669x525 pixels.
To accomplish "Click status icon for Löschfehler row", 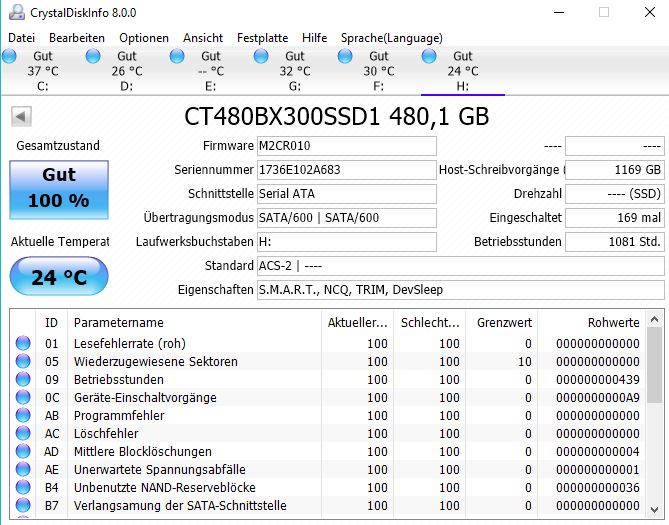I will [x=23, y=433].
